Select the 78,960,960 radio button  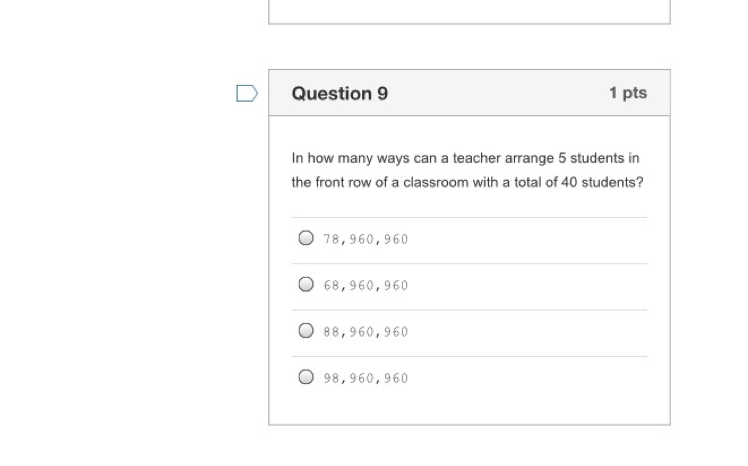click(306, 239)
